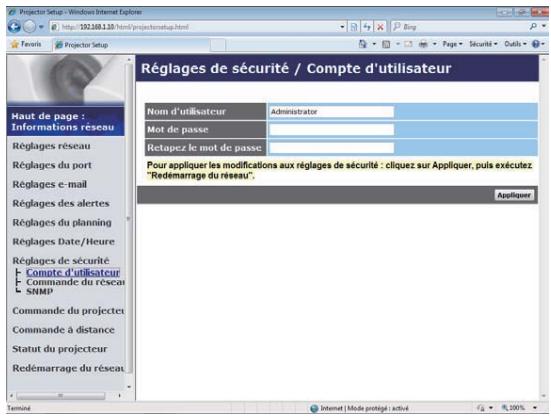Click the Terminé status text

pyautogui.click(x=19, y=408)
